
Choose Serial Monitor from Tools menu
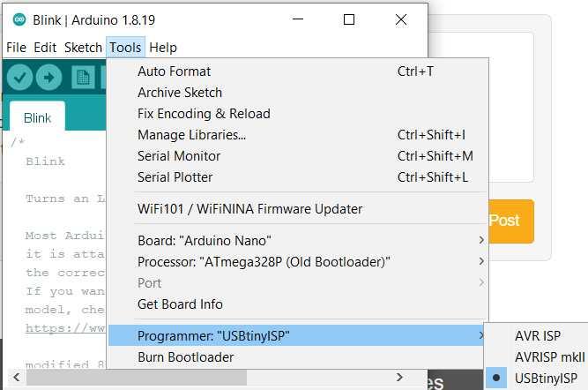(179, 156)
